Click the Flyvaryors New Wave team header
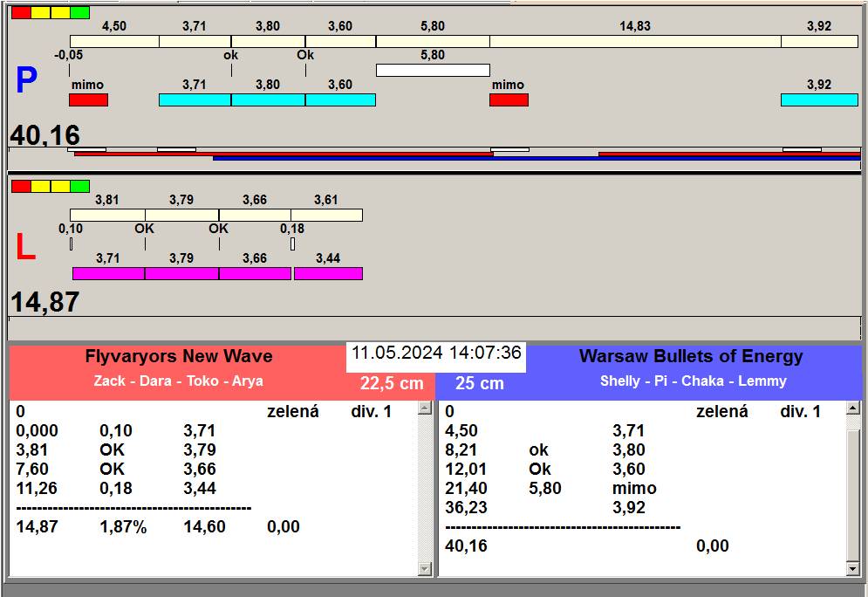The height and width of the screenshot is (597, 868). tap(178, 356)
